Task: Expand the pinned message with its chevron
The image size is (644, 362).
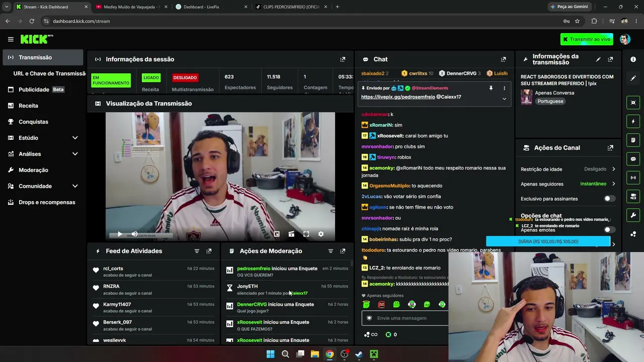Action: 504,99
